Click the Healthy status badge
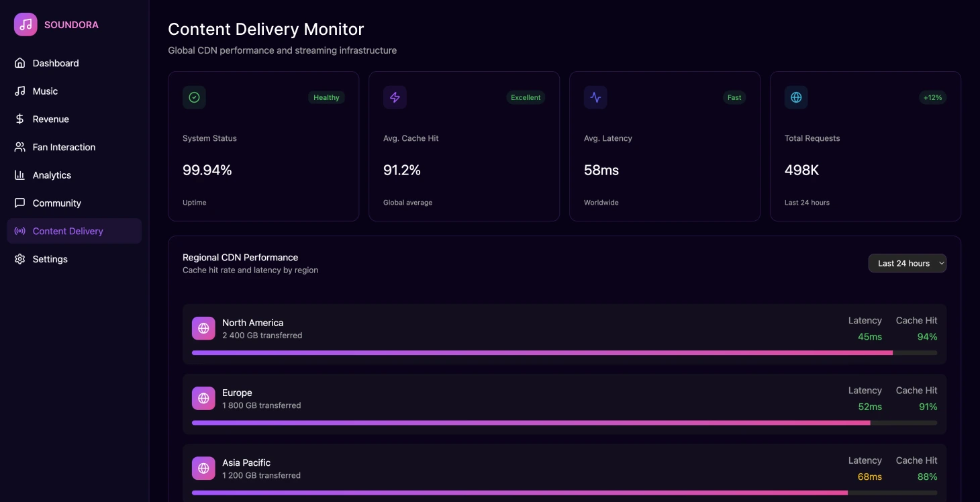This screenshot has height=502, width=980. (x=326, y=97)
